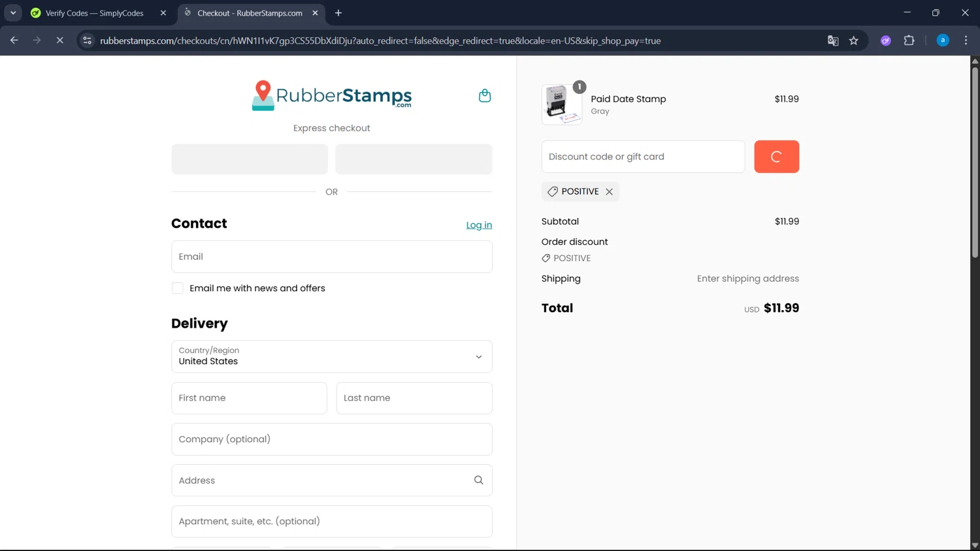Click the browser address bar URL
Viewport: 980px width, 551px height.
pyautogui.click(x=380, y=40)
